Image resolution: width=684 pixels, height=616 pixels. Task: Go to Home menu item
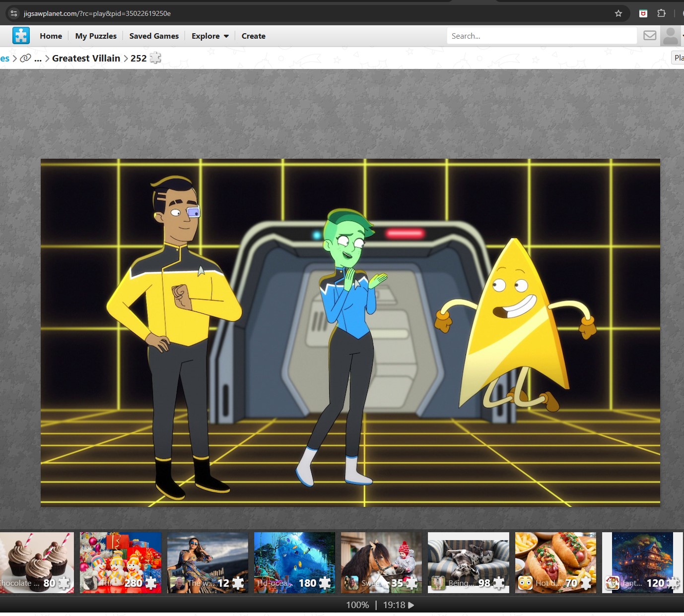click(51, 36)
